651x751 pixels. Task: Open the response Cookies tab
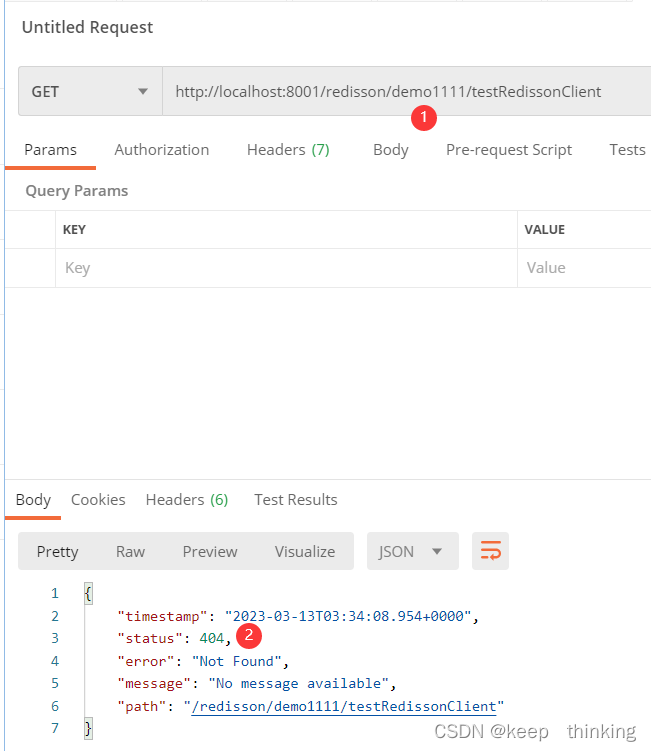click(98, 500)
